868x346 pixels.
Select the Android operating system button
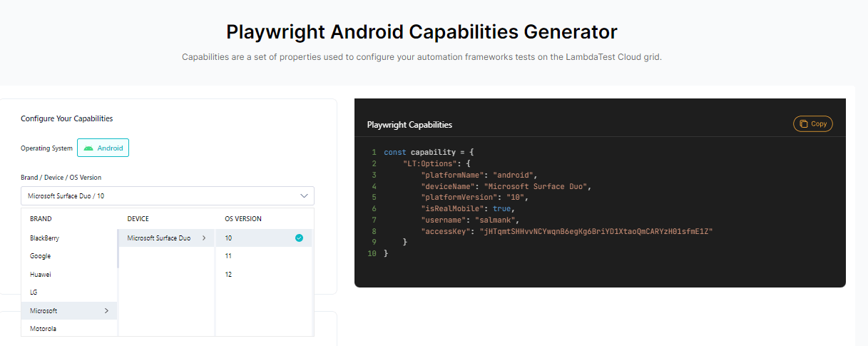[103, 148]
